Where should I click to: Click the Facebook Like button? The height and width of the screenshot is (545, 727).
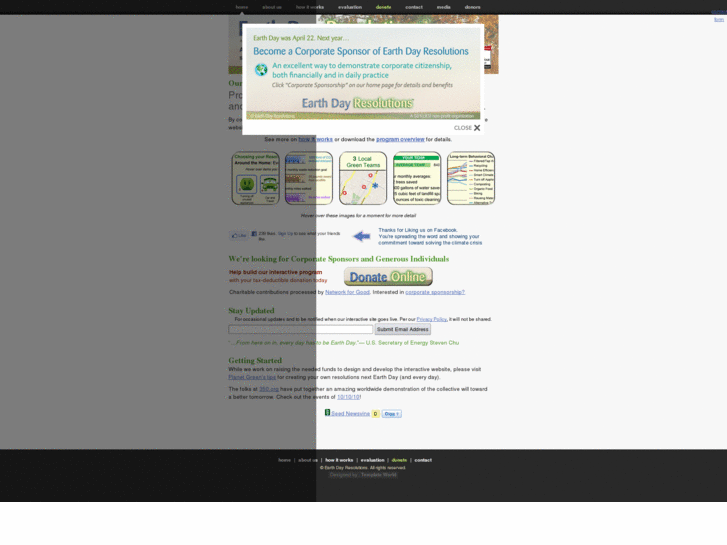coord(239,236)
